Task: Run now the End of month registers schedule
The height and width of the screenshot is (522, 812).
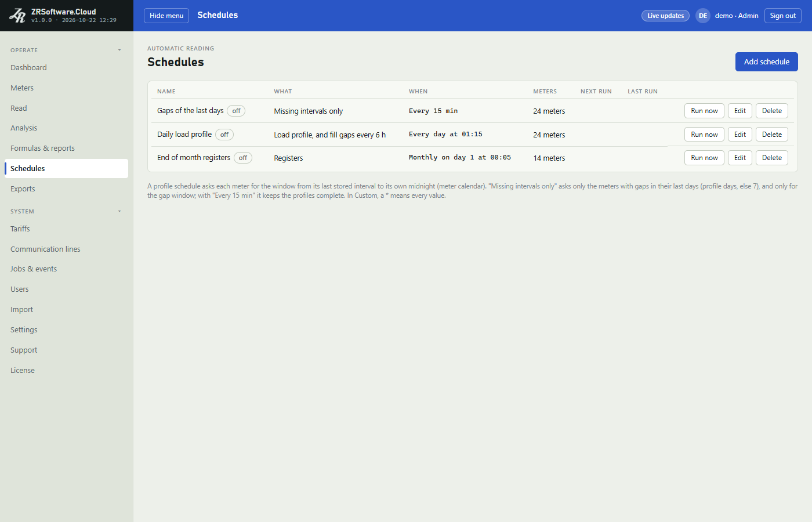Action: 704,158
